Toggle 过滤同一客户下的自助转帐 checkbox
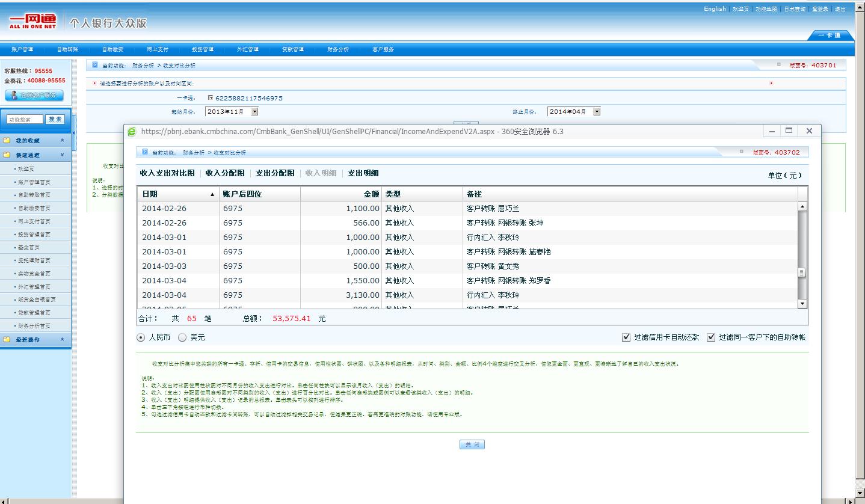 (x=711, y=337)
